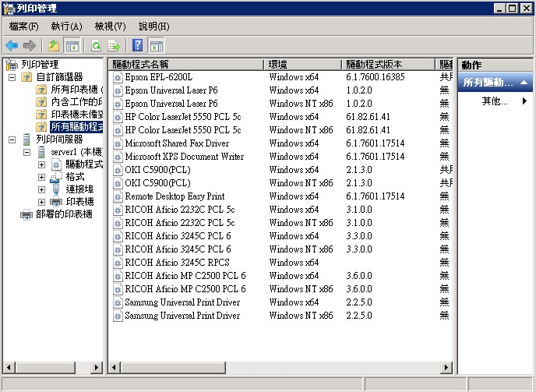Click the Refresh toolbar icon
Viewport: 536px width, 392px height.
(96, 45)
